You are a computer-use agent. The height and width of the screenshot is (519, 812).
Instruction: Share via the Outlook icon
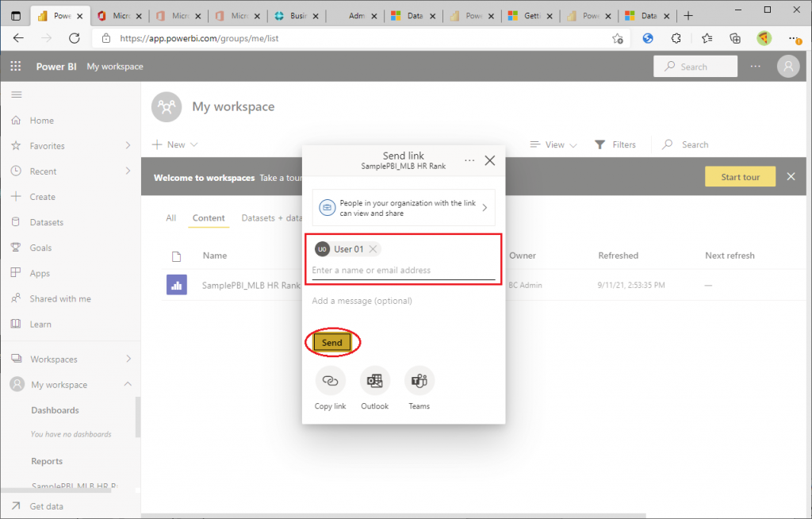click(375, 382)
